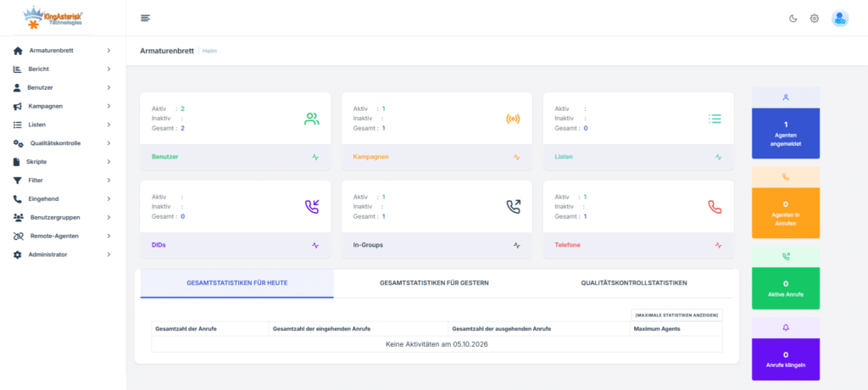Open the user profile avatar
This screenshot has width=868, height=390.
pyautogui.click(x=840, y=19)
